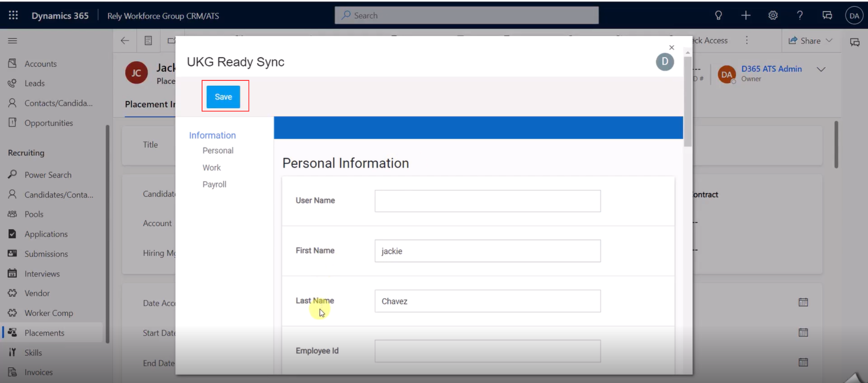Open the DA user account avatar

pos(854,15)
